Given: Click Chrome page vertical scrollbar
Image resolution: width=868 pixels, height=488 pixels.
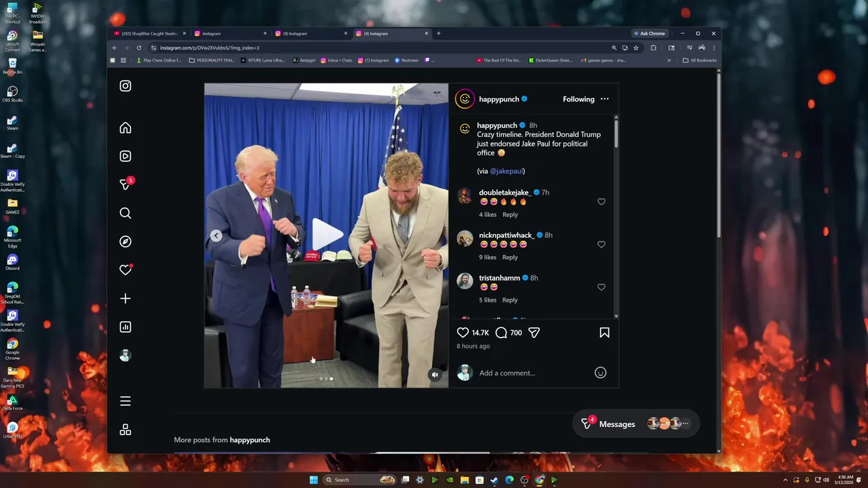Looking at the screenshot, I should click(718, 156).
